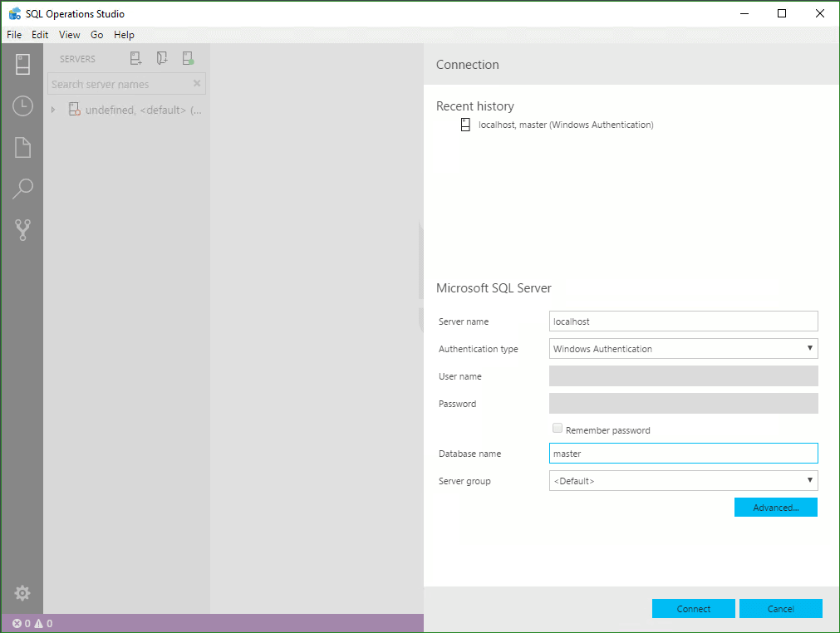840x633 pixels.
Task: Open the Authentication type dropdown
Action: tap(683, 349)
